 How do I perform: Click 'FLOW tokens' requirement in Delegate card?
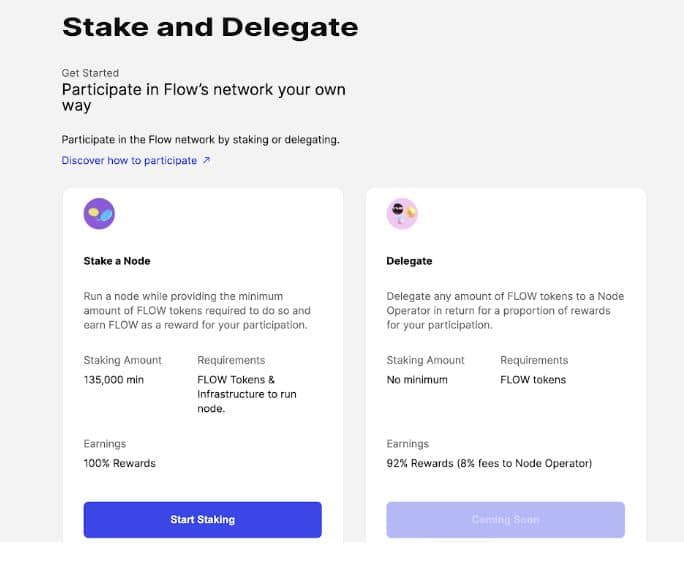pyautogui.click(x=533, y=380)
